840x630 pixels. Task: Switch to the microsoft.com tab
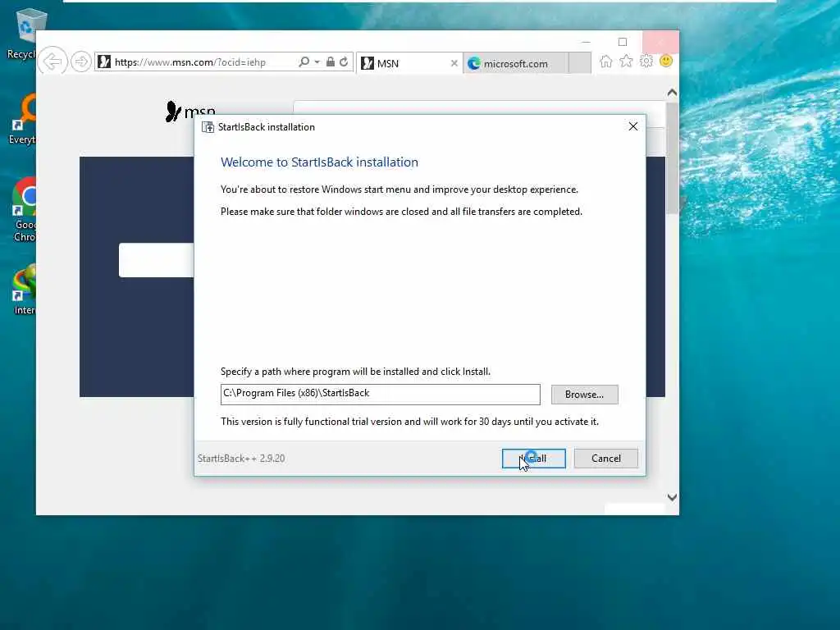tap(515, 63)
